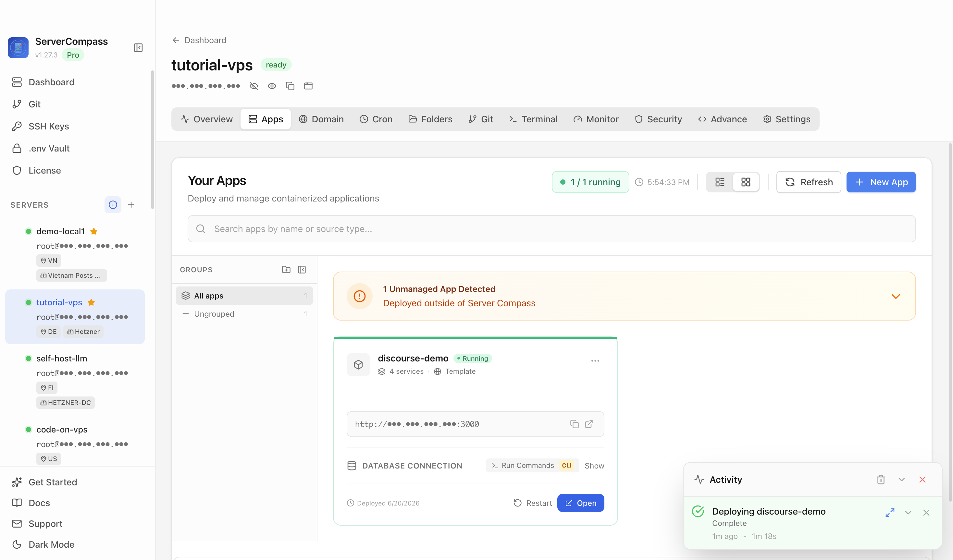This screenshot has height=560, width=953.
Task: Add a new server with the plus icon
Action: [x=131, y=204]
